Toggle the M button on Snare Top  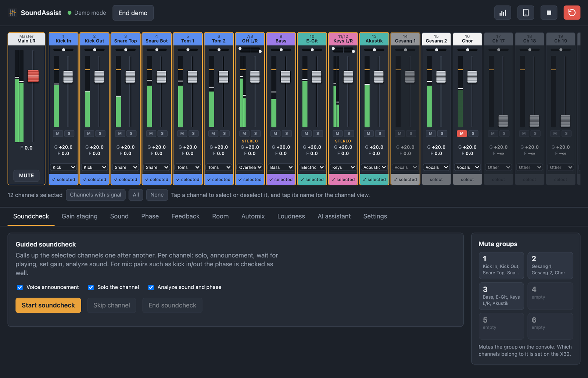click(x=120, y=133)
